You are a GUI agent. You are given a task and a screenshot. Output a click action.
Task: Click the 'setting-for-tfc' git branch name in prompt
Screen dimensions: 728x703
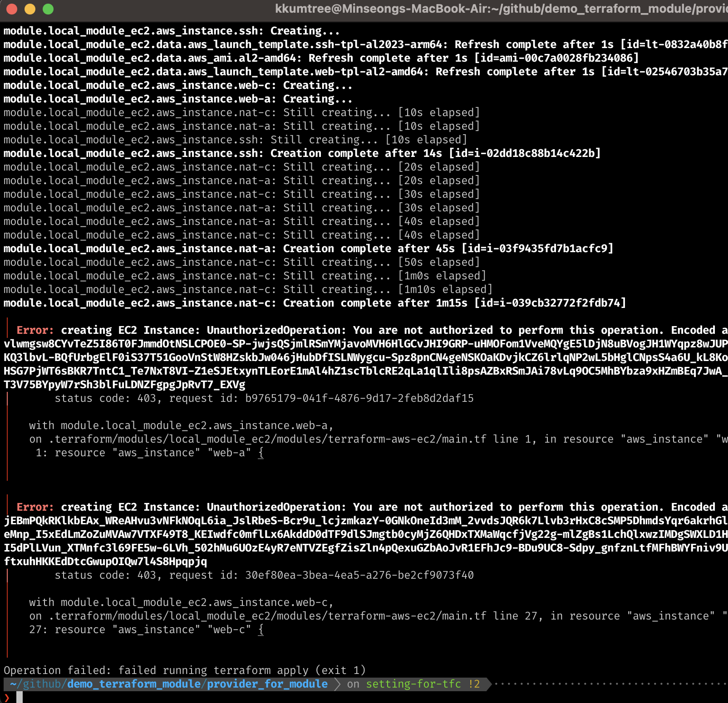click(413, 684)
